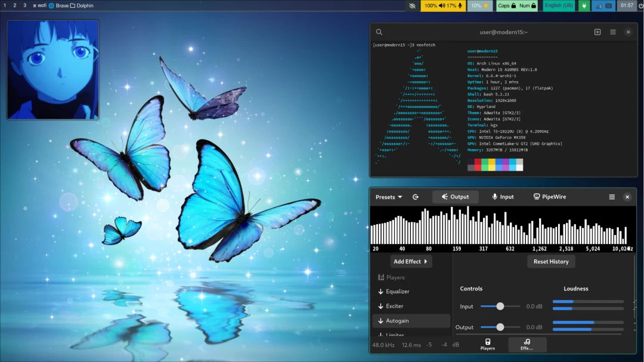Switch to the Input tab
This screenshot has width=644, height=362.
(503, 197)
